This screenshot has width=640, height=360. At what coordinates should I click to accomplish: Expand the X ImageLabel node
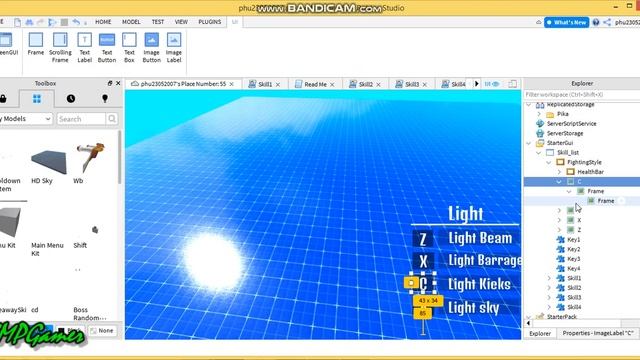[x=559, y=220]
